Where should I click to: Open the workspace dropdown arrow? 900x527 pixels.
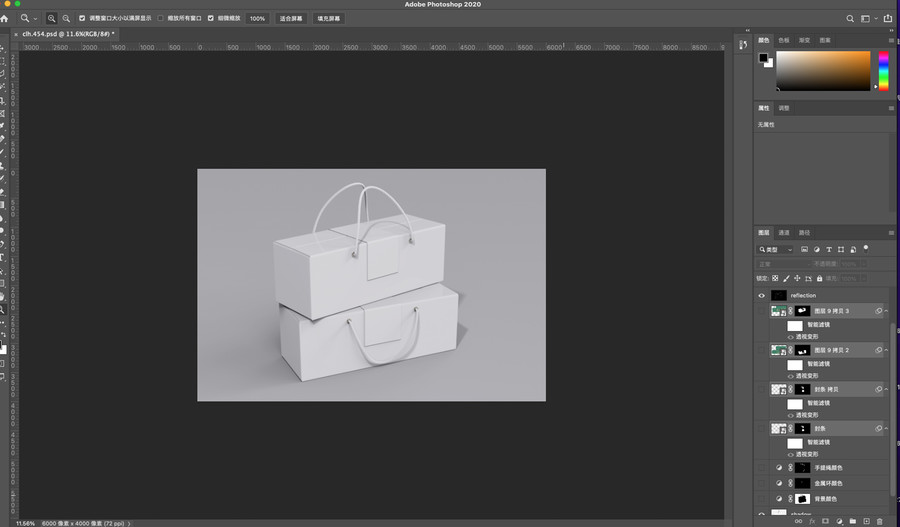point(876,18)
